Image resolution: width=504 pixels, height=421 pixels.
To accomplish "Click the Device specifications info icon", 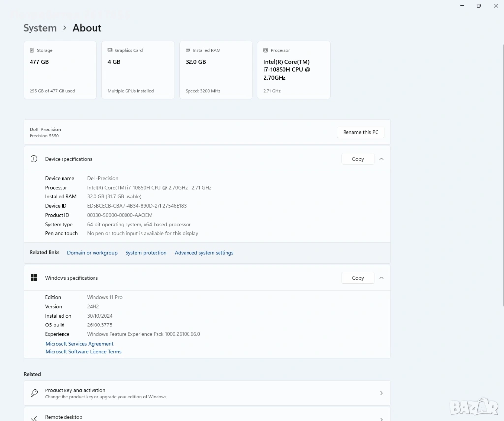I will (x=34, y=159).
